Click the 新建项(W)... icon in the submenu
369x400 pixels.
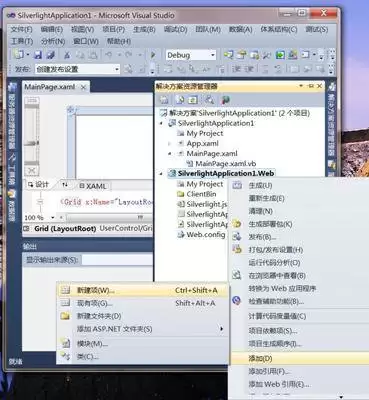click(x=65, y=290)
